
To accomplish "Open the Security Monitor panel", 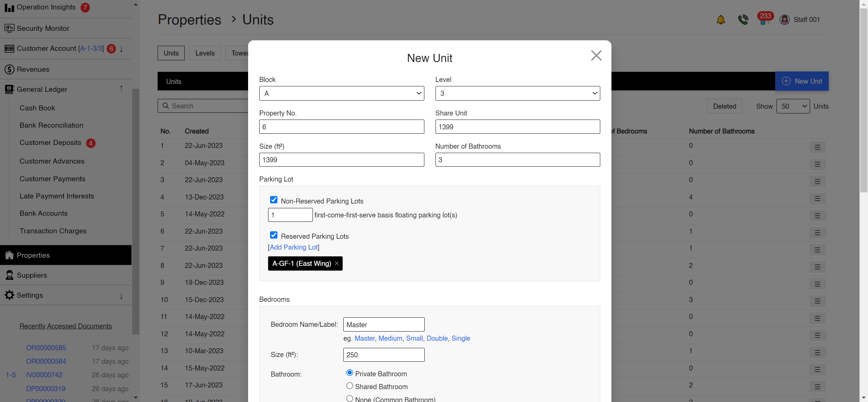I will (x=42, y=28).
